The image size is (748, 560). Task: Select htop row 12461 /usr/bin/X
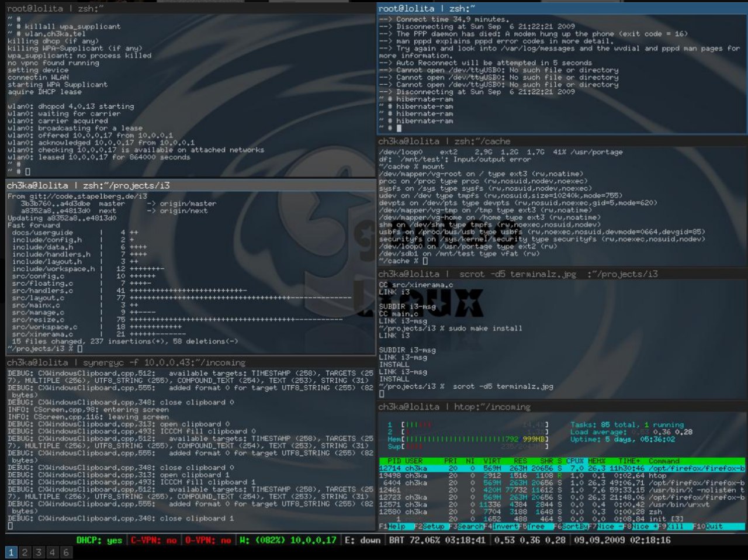coord(562,490)
